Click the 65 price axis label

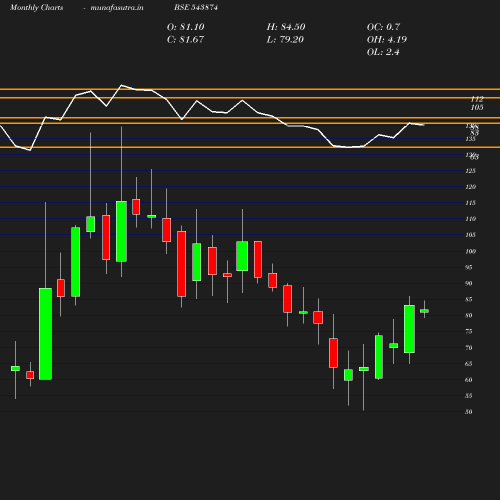(x=469, y=363)
